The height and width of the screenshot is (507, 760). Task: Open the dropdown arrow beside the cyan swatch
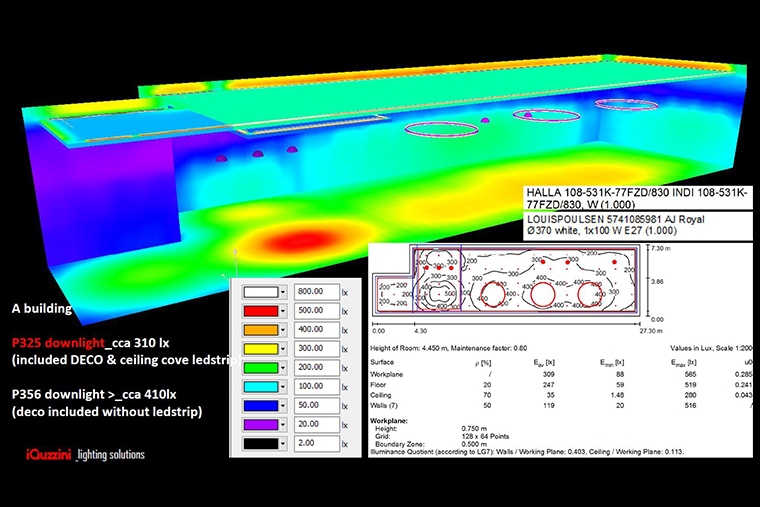tap(283, 387)
